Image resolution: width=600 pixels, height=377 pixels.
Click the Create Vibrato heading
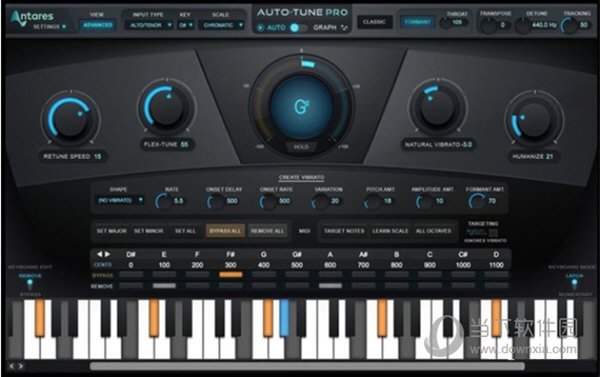pyautogui.click(x=302, y=178)
